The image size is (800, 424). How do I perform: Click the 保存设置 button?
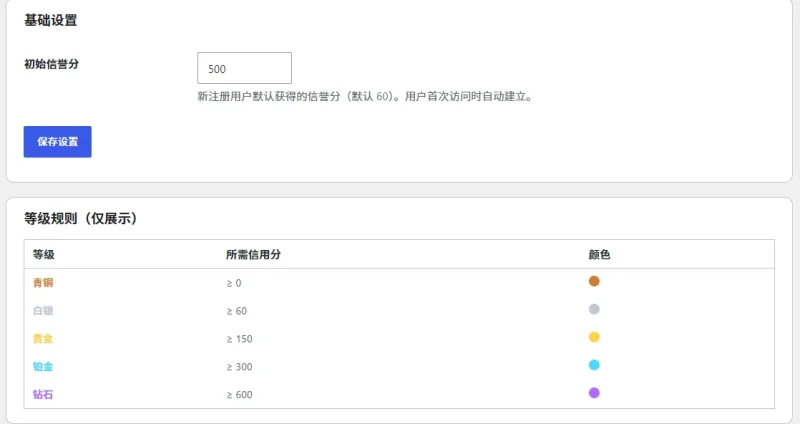58,142
